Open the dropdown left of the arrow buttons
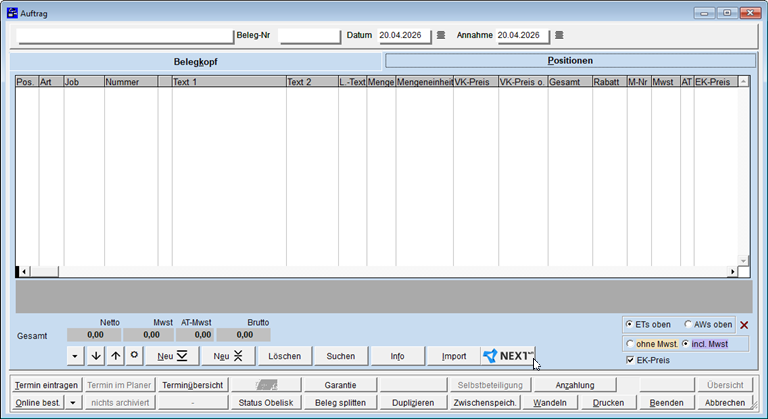Screen dimensions: 768x419 coord(75,356)
